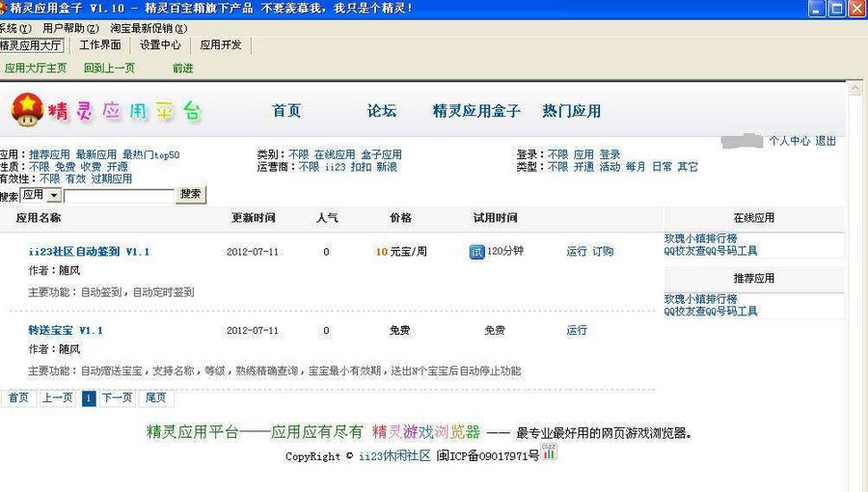Click the 搜索 button

point(190,194)
